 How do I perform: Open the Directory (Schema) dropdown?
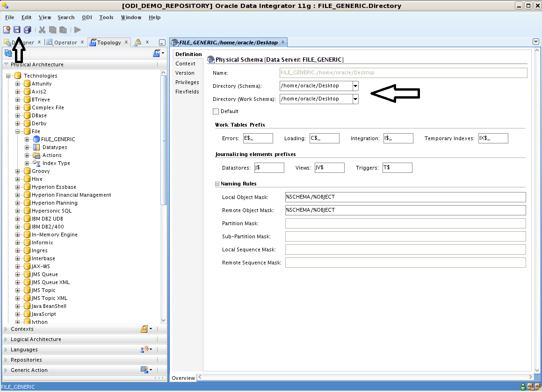pyautogui.click(x=355, y=86)
